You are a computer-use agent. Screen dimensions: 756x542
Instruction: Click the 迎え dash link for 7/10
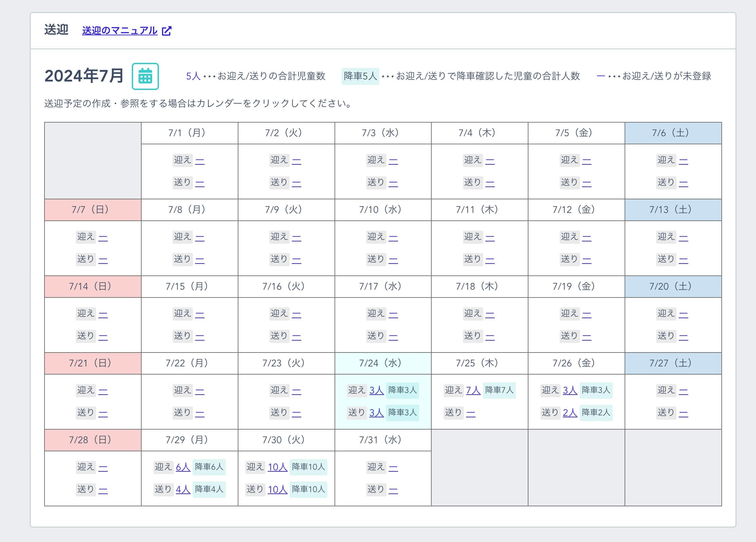[393, 237]
